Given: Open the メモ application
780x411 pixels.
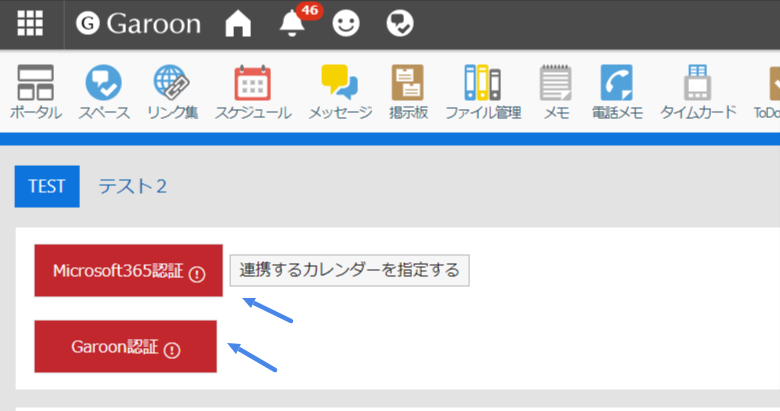Looking at the screenshot, I should click(x=556, y=92).
